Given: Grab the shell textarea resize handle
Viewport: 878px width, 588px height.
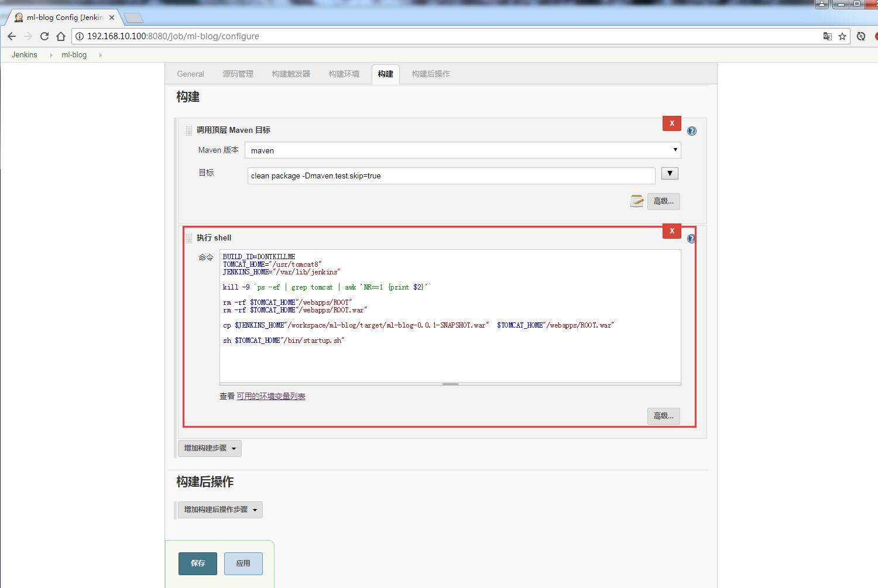Looking at the screenshot, I should [450, 384].
